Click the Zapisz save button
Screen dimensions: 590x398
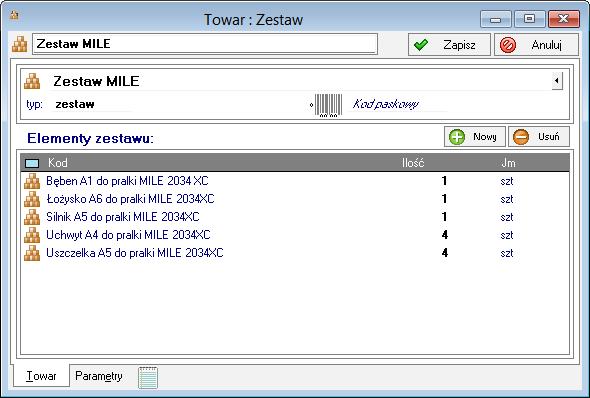tap(449, 45)
